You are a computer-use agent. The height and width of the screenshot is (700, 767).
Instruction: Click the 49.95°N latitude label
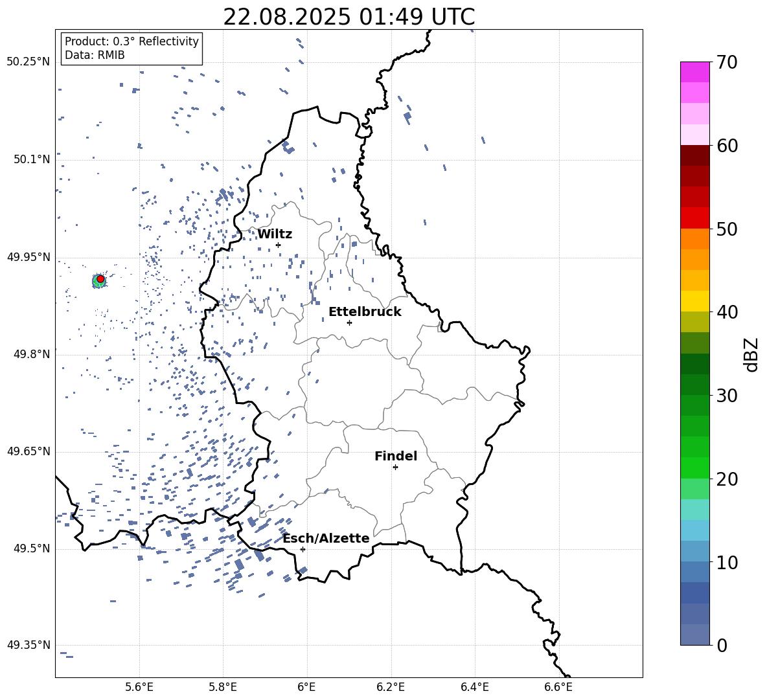tap(29, 257)
